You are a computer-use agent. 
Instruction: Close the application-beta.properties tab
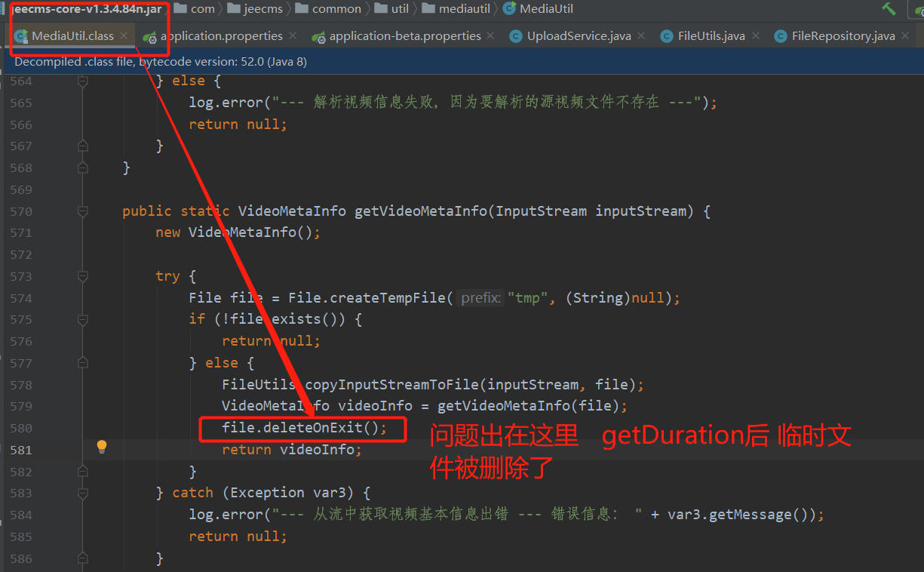click(x=490, y=35)
